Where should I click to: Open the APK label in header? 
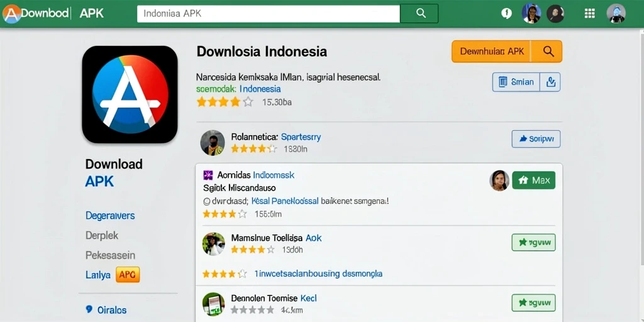pos(92,14)
